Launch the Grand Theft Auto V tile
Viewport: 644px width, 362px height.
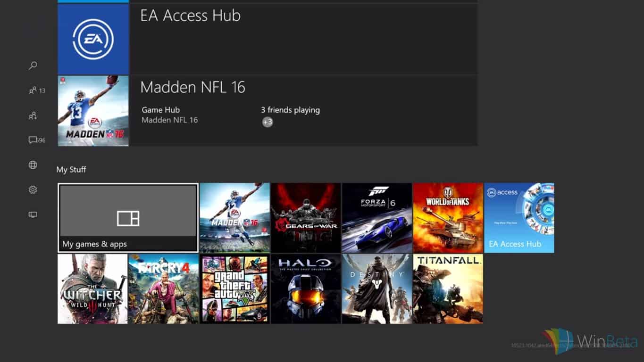[x=234, y=289]
